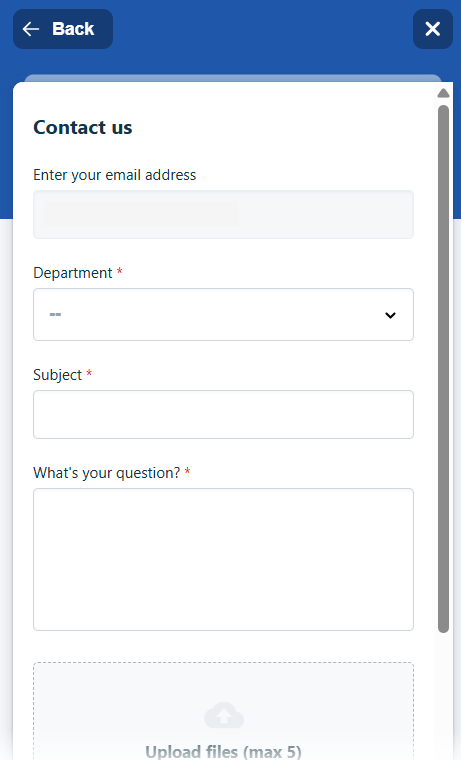Click the dashed file upload drop zone
The width and height of the screenshot is (461, 760).
pyautogui.click(x=223, y=711)
